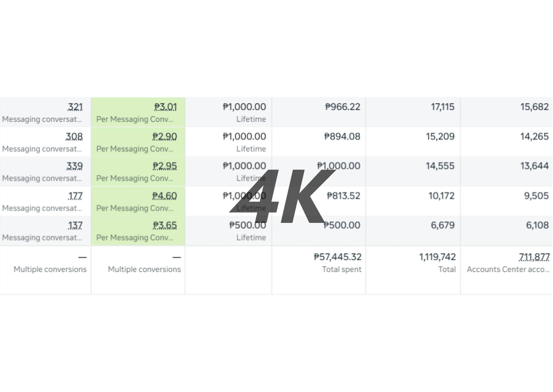Click the 308 messaging conversations result

[74, 137]
